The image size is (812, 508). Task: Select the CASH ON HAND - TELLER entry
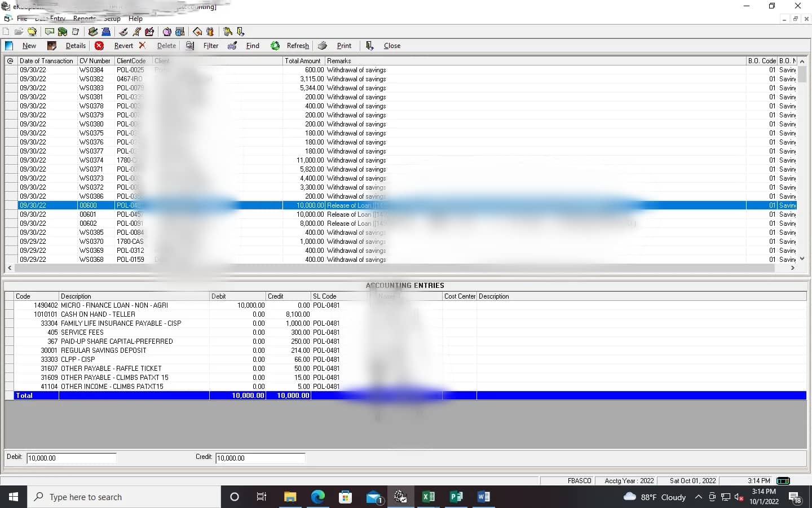click(405, 314)
